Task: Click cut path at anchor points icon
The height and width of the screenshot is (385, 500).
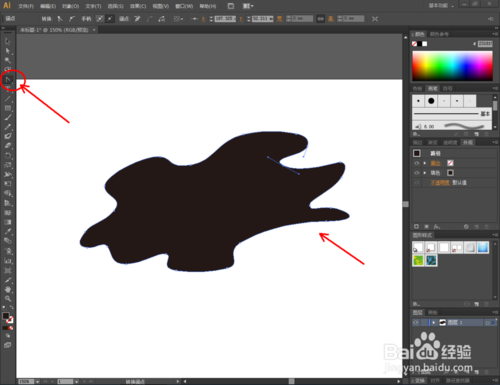Action: pos(162,19)
